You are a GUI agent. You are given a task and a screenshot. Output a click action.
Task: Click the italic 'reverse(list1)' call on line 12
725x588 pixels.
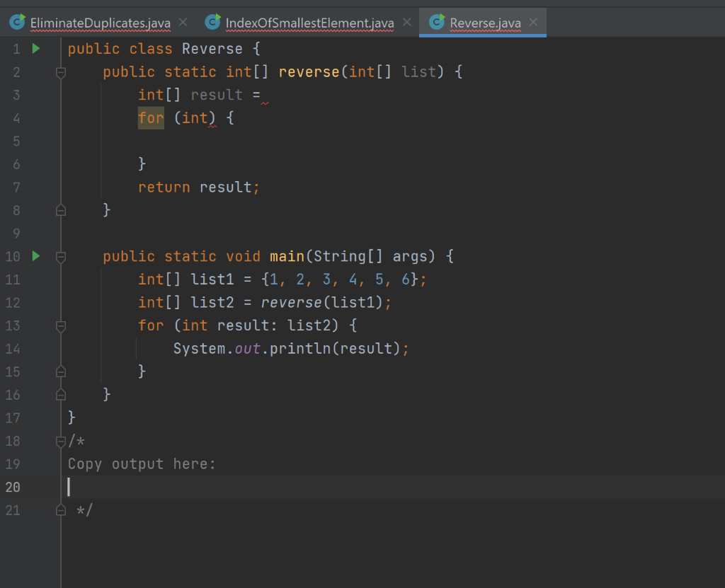pos(322,302)
